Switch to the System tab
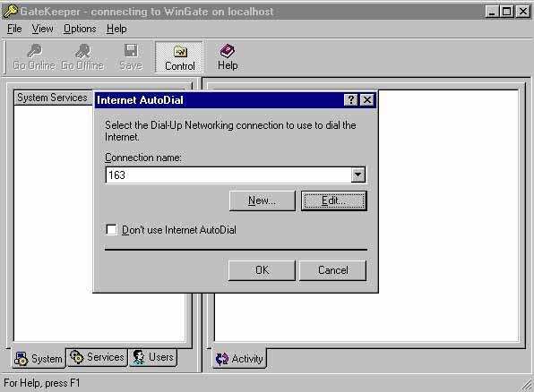The height and width of the screenshot is (392, 534). coord(39,358)
